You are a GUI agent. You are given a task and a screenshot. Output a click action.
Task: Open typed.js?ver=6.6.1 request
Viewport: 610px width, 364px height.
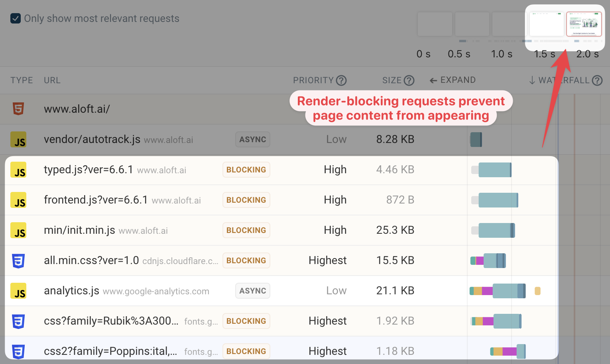[x=89, y=170]
